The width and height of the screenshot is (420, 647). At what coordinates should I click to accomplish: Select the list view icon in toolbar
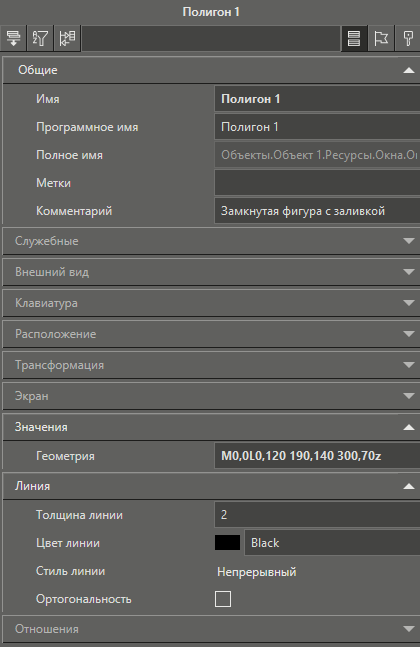click(354, 38)
